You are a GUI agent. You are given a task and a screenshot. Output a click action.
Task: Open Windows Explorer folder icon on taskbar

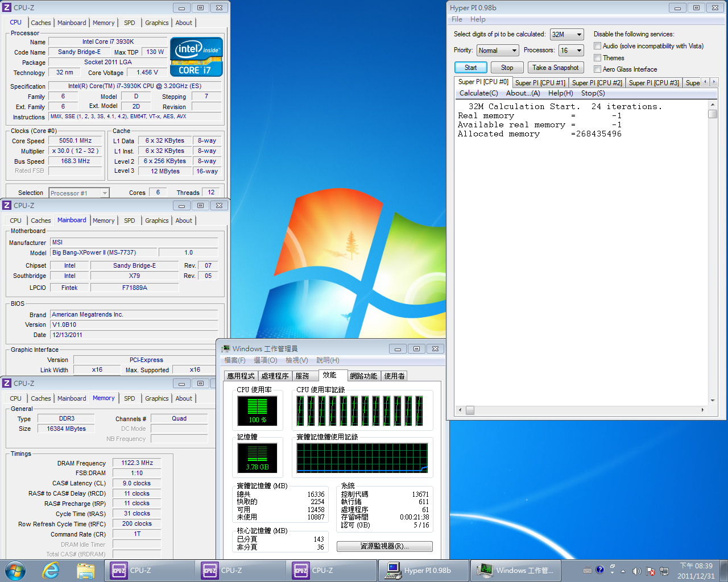tap(85, 571)
